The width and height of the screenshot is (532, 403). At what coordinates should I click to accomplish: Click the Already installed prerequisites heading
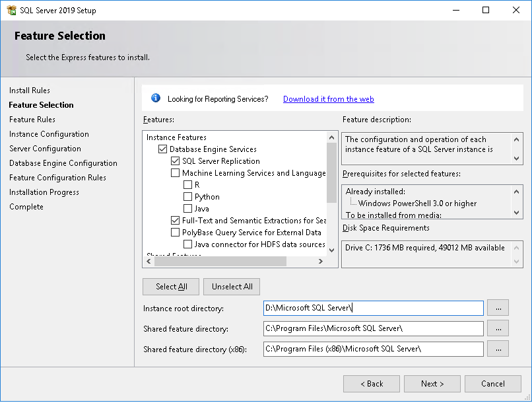[376, 192]
